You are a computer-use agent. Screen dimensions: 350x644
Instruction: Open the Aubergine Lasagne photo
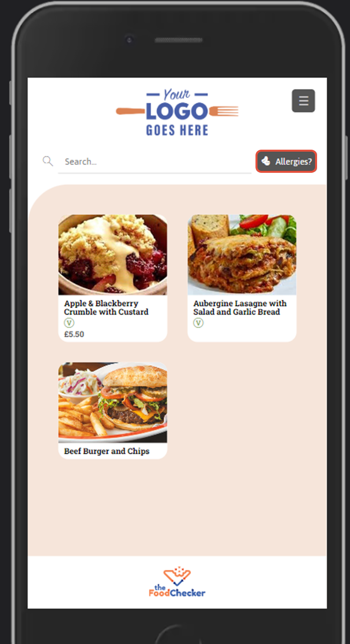[x=242, y=255]
